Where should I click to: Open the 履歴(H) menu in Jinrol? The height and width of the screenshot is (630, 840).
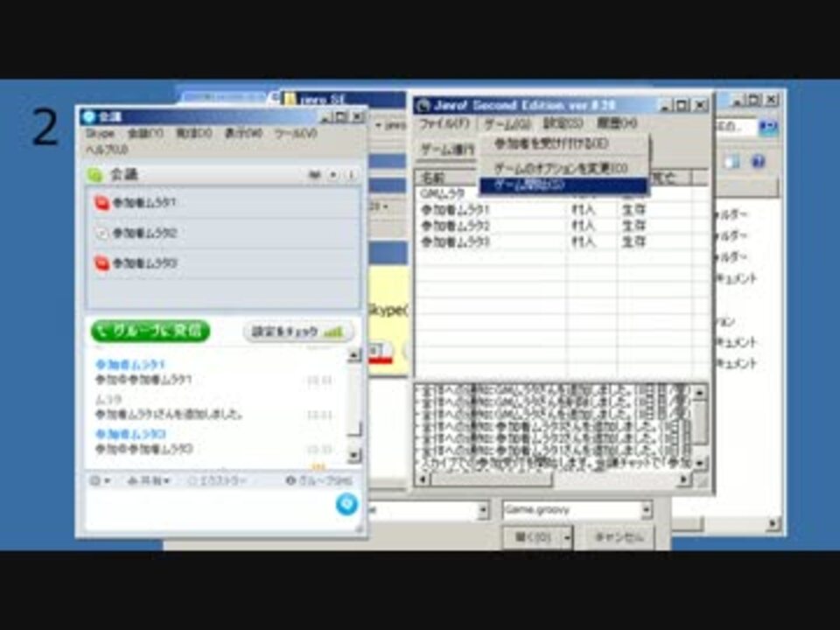coord(617,123)
